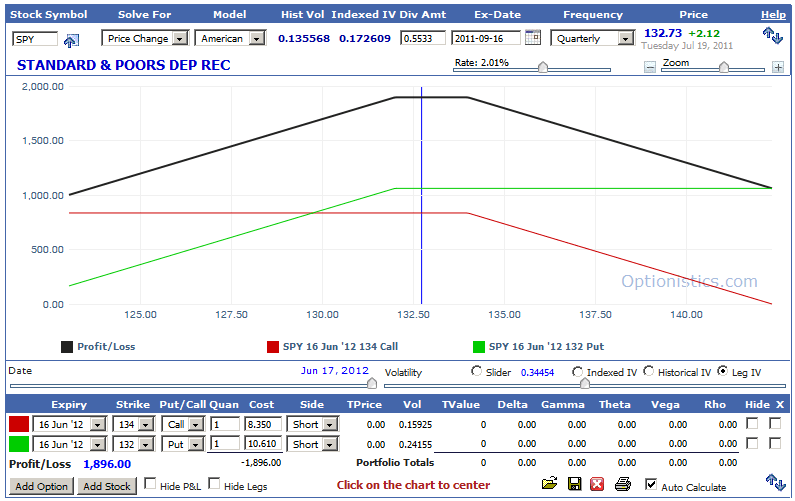Select the Indexed IV radio button
The width and height of the screenshot is (795, 501).
click(x=577, y=372)
